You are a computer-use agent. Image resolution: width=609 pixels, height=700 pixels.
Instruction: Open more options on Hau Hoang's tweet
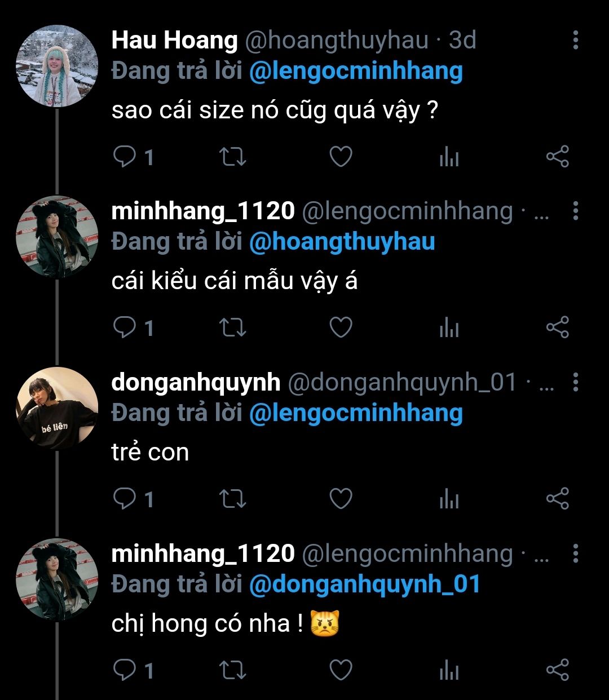tap(575, 40)
